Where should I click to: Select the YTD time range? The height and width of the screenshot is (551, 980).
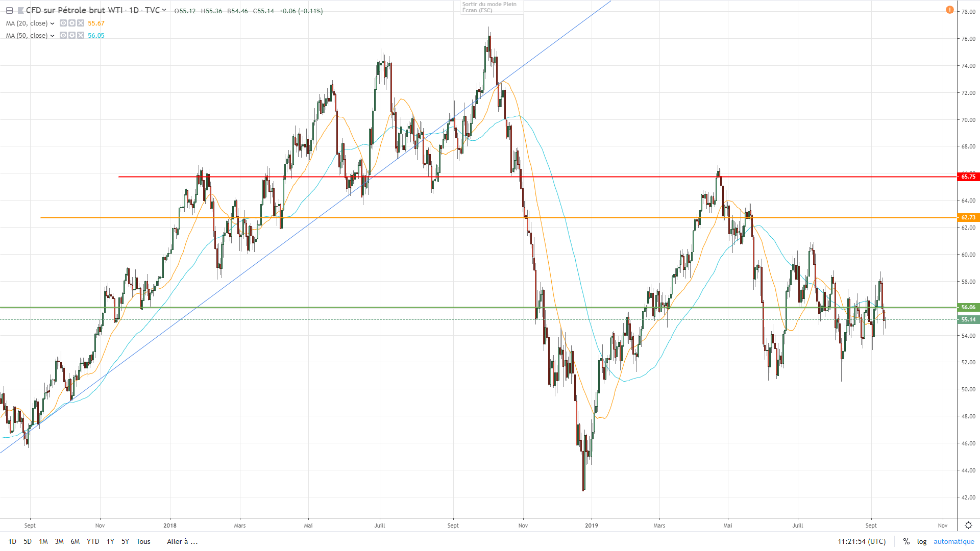point(93,541)
